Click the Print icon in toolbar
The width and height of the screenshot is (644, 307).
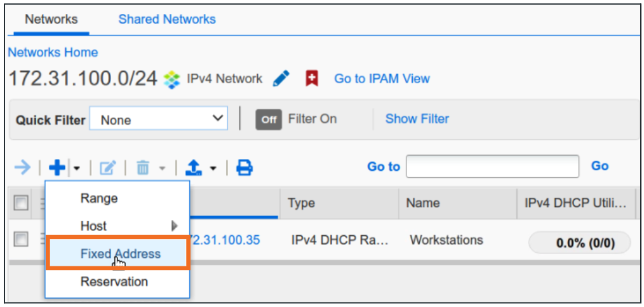point(245,168)
